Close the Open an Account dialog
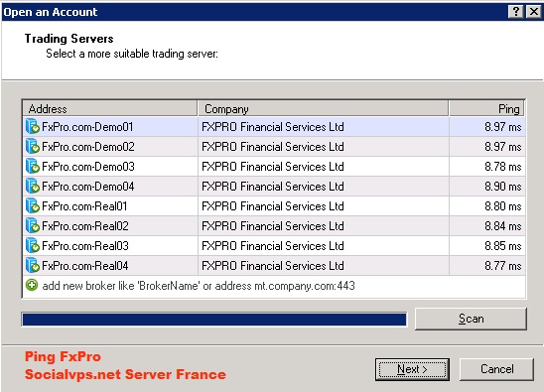Image resolution: width=544 pixels, height=392 pixels. pos(534,12)
